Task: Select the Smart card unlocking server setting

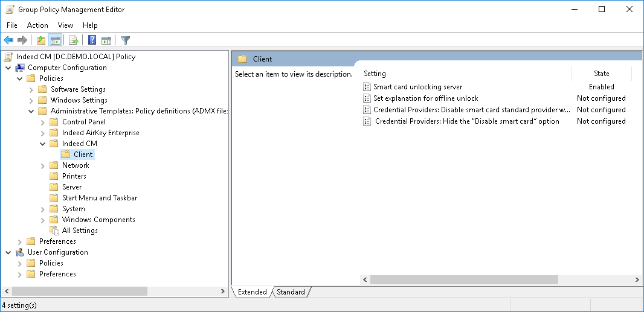Action: click(x=417, y=87)
